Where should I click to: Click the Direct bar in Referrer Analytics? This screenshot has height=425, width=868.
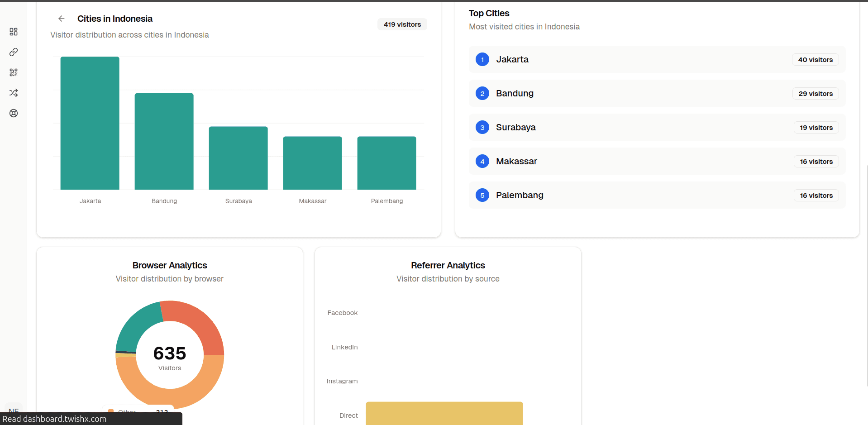[444, 413]
